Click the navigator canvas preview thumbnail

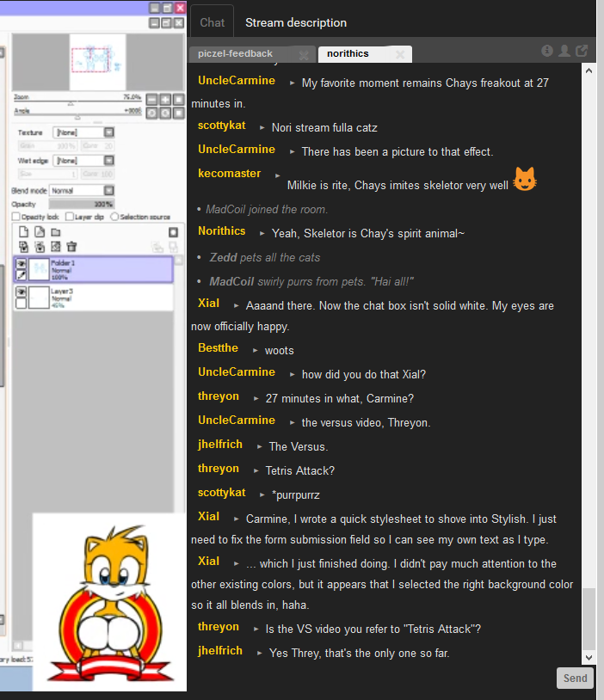(x=97, y=62)
